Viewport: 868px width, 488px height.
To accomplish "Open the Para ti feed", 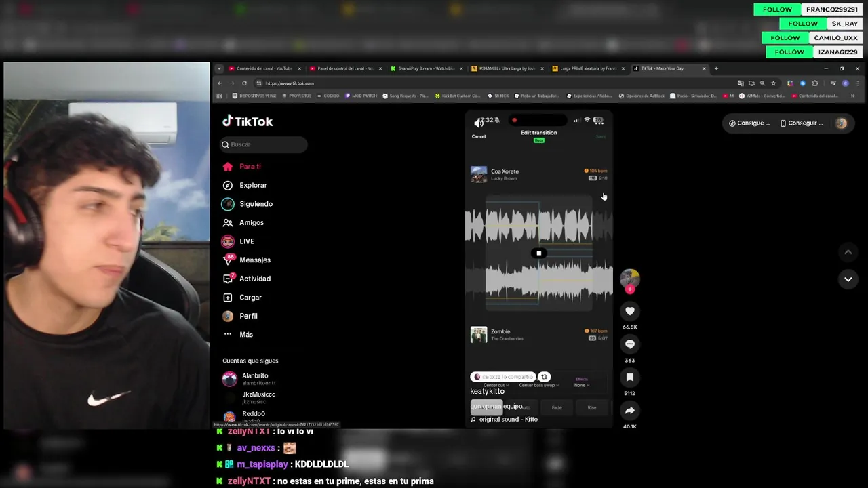I will (241, 167).
